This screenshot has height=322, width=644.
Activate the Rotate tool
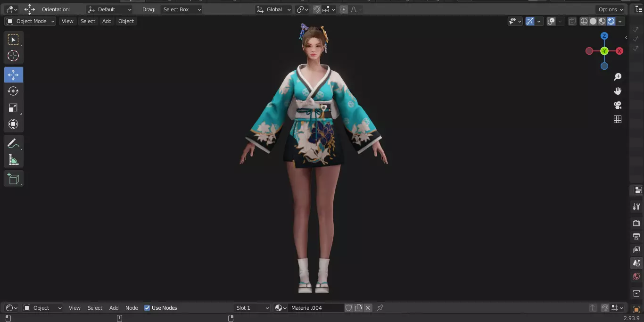click(13, 91)
